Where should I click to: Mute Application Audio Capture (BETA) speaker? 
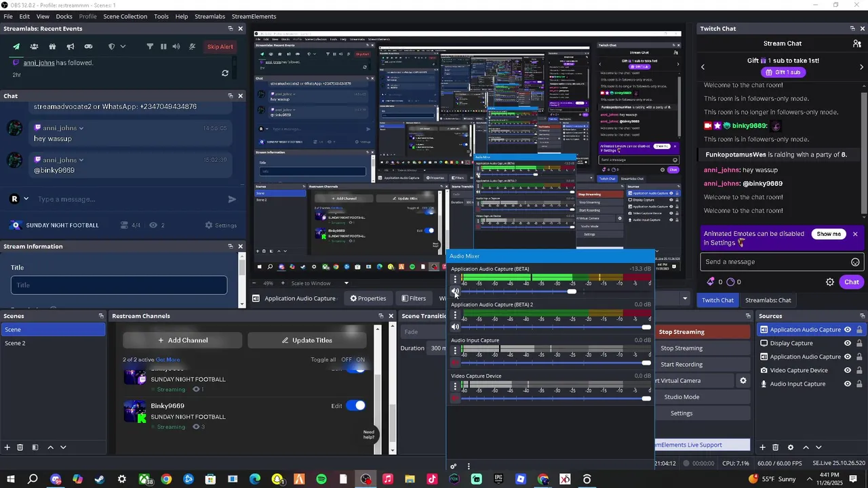(455, 291)
